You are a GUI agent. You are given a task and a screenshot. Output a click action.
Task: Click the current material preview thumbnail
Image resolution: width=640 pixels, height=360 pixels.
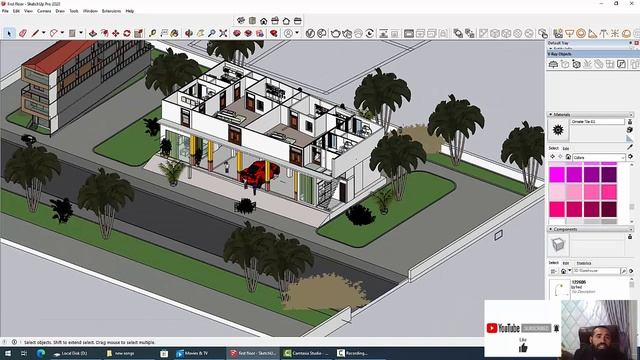(558, 130)
